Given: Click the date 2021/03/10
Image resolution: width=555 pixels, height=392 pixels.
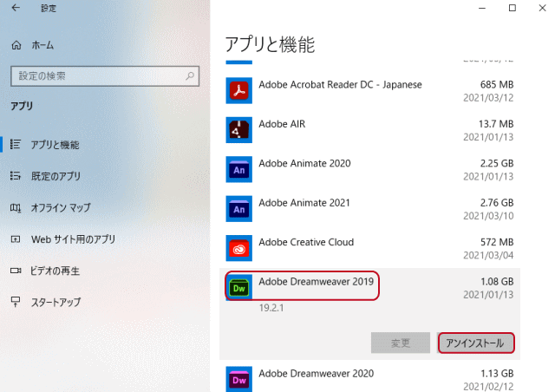Looking at the screenshot, I should point(488,216).
